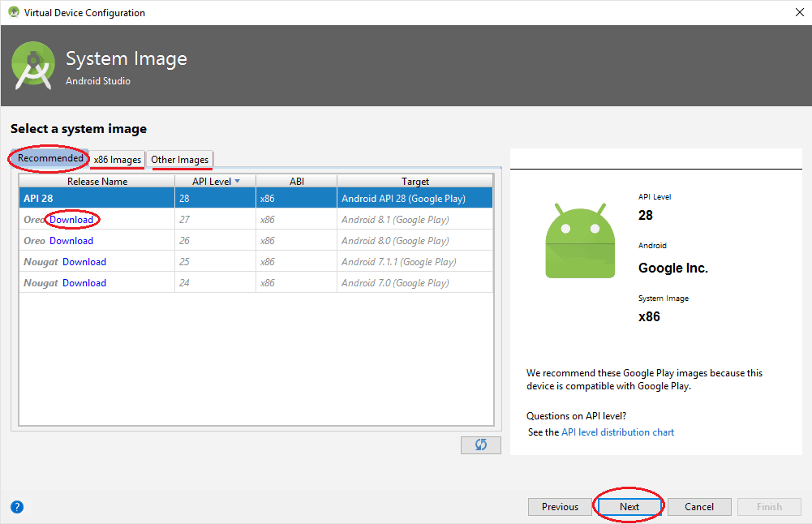Download the Oreo API 26 image
This screenshot has height=524, width=812.
71,241
